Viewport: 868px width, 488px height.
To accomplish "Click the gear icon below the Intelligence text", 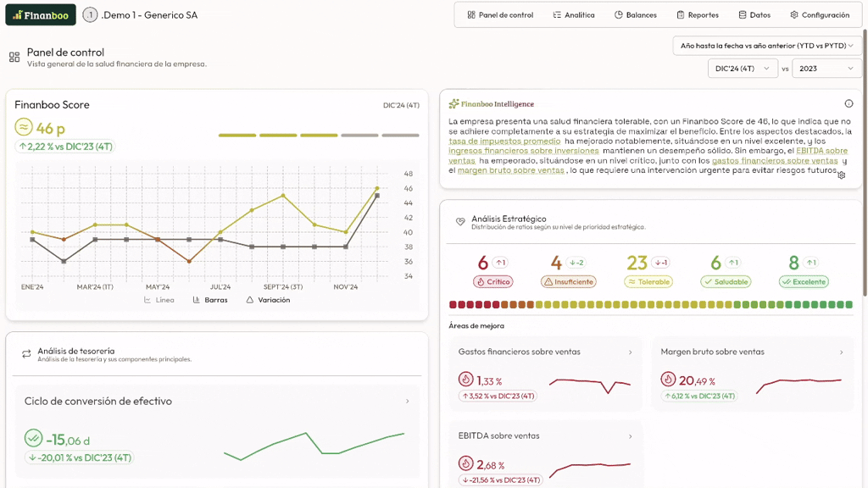I will tap(841, 175).
